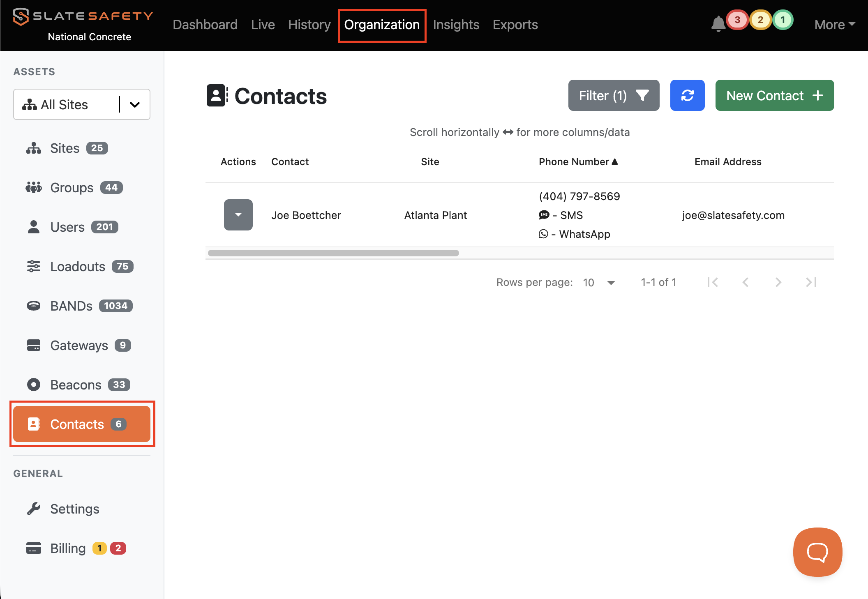Viewport: 868px width, 599px height.
Task: Open the Filter (1) options
Action: (614, 95)
